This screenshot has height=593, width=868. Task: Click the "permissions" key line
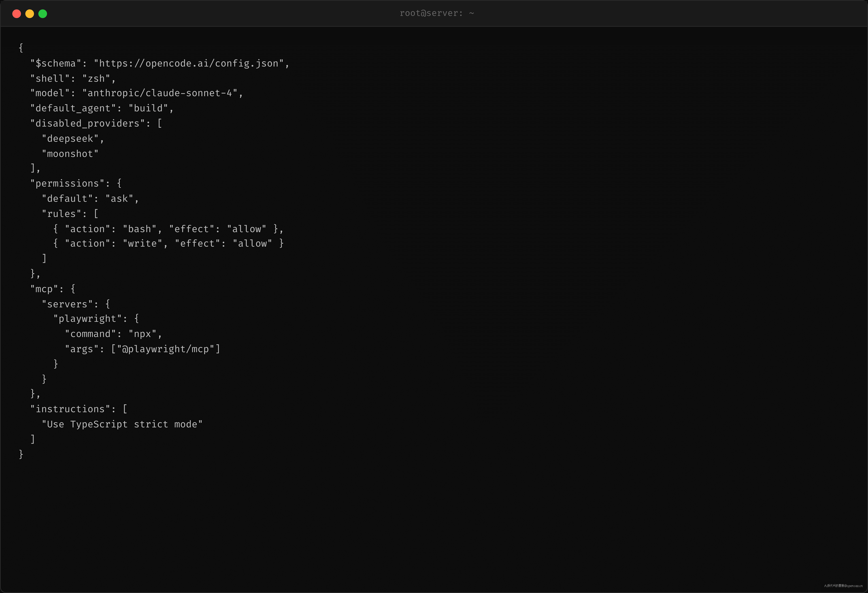[76, 183]
